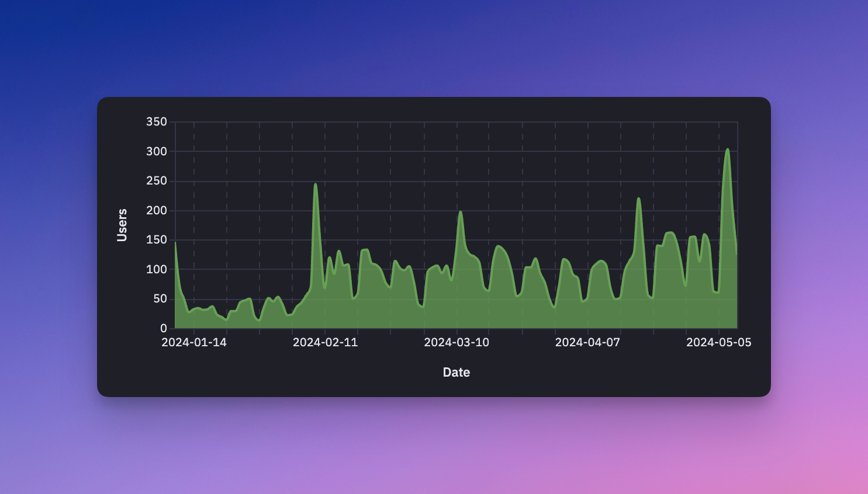
Task: Click the 200 y-axis tick label
Action: pos(157,211)
